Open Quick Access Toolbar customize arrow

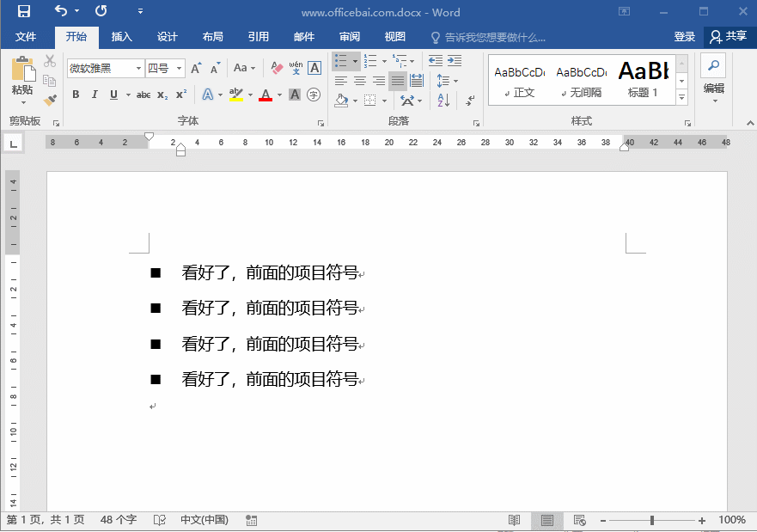[x=140, y=11]
